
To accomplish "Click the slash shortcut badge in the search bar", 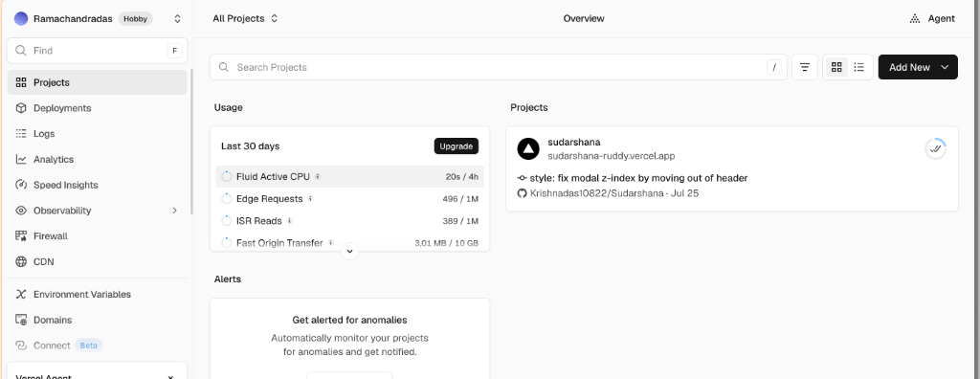I will tap(774, 68).
